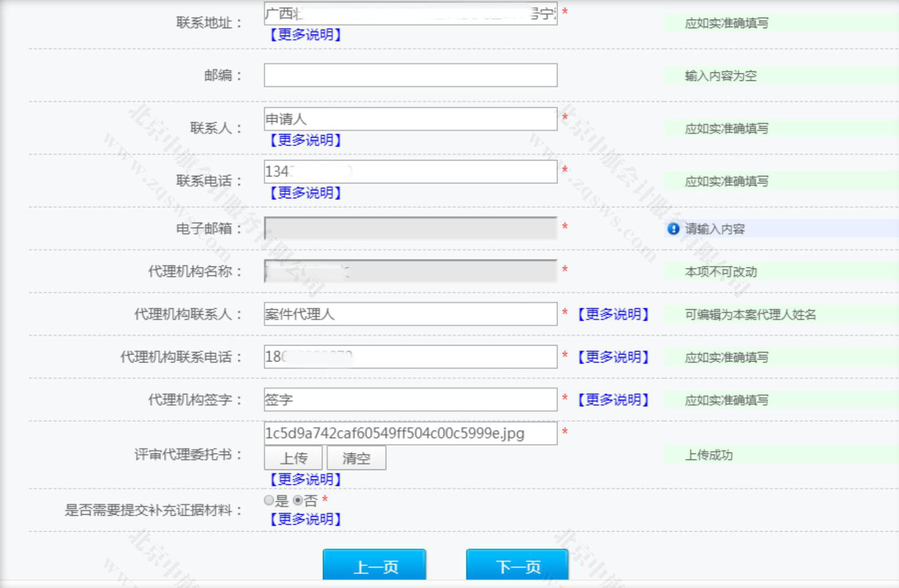Click the 联系人 input showing 申请人
This screenshot has height=588, width=899.
pos(410,119)
